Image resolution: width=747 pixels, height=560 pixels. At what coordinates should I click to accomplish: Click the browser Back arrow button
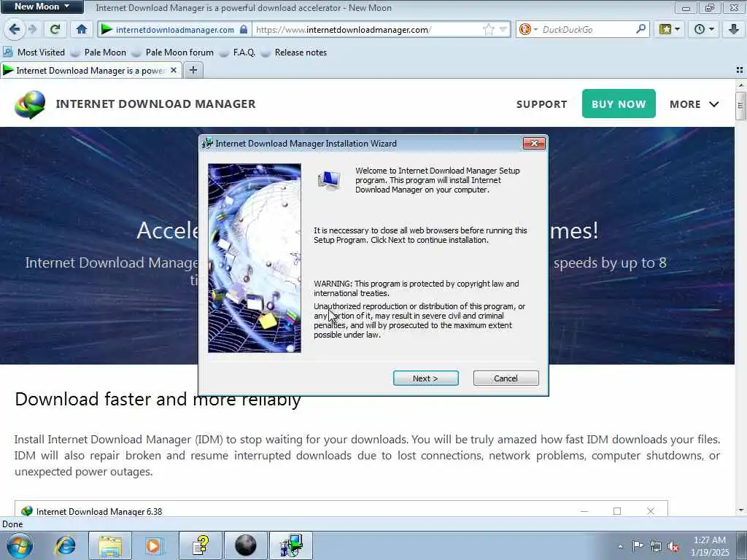[15, 29]
